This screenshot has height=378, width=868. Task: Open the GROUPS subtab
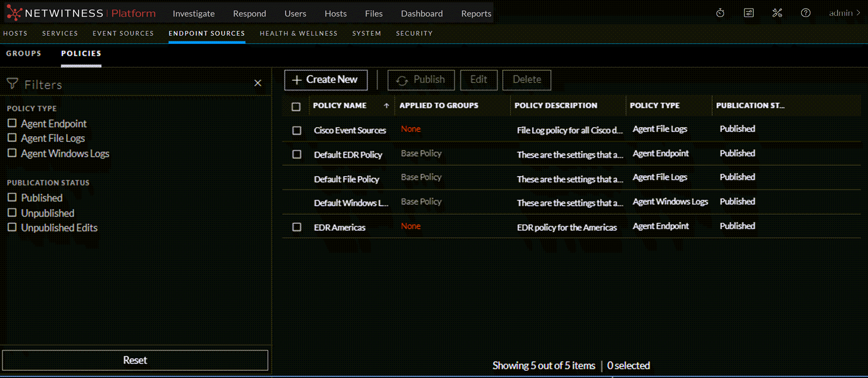pyautogui.click(x=23, y=53)
